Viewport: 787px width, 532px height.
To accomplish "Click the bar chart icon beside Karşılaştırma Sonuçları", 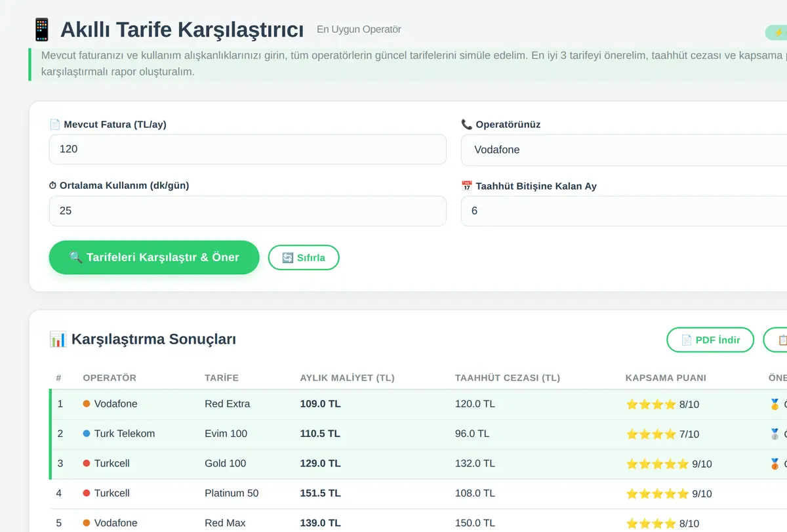I will click(58, 339).
